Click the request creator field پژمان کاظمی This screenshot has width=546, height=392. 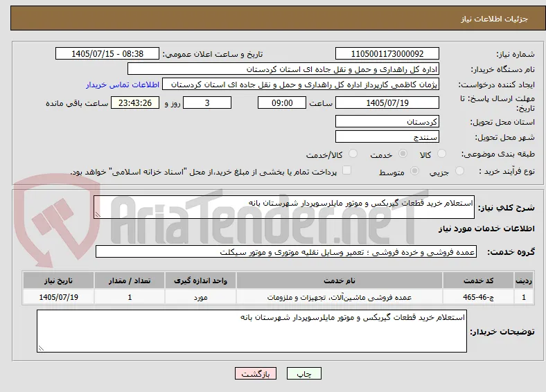[x=301, y=84]
